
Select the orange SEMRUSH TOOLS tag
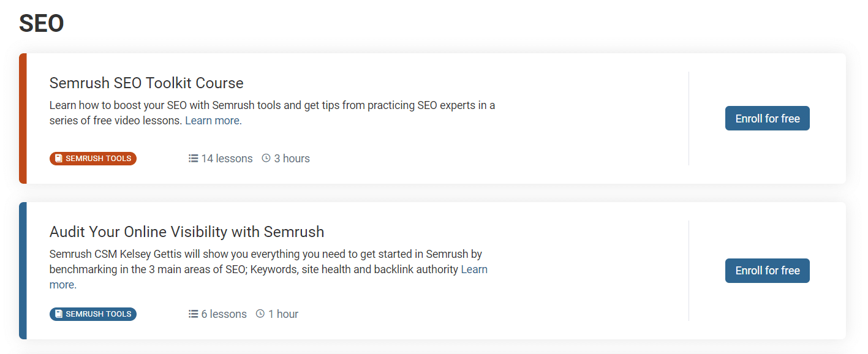coord(93,159)
